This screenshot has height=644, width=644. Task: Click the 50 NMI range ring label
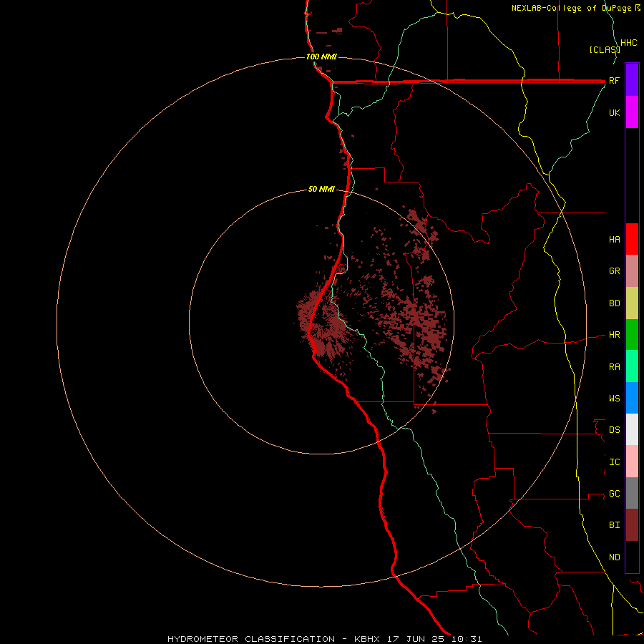pyautogui.click(x=321, y=189)
